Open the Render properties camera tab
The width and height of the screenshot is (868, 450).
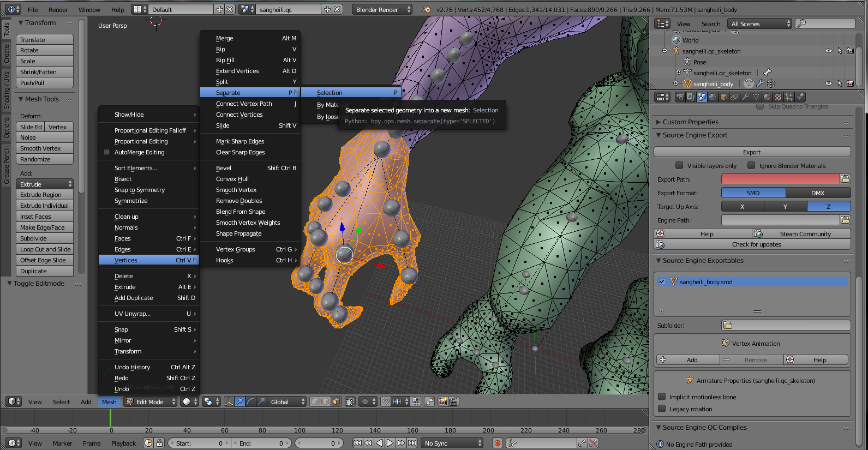point(680,97)
